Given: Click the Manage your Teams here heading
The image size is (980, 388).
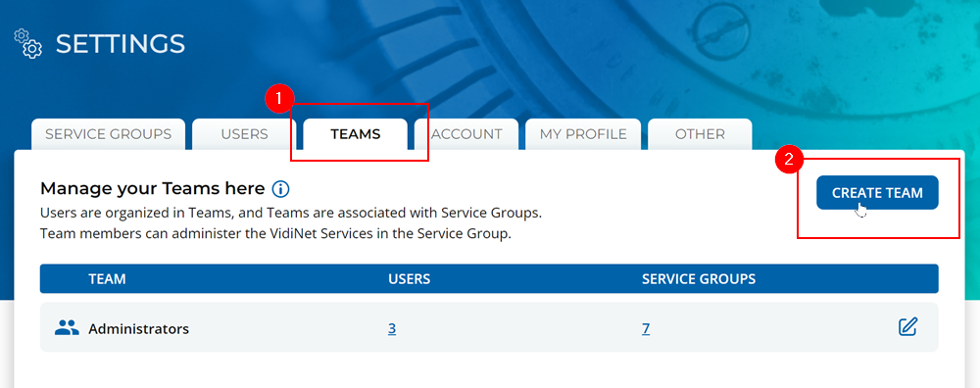Looking at the screenshot, I should pos(153,188).
